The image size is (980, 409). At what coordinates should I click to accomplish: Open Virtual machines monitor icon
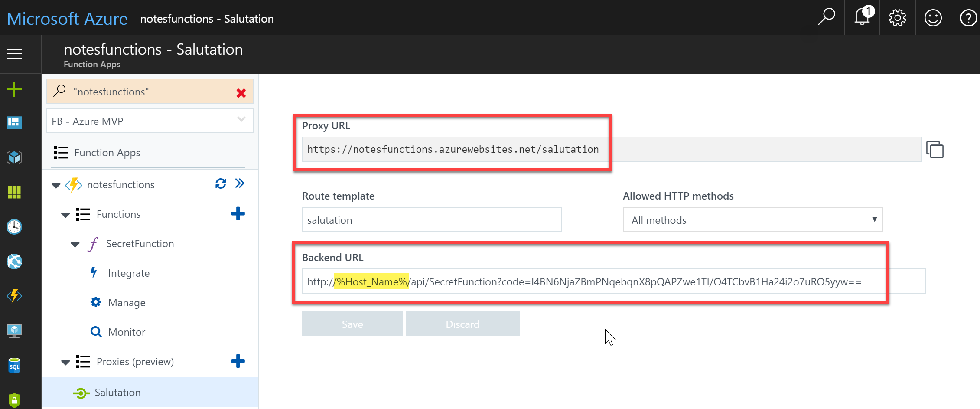pyautogui.click(x=14, y=331)
